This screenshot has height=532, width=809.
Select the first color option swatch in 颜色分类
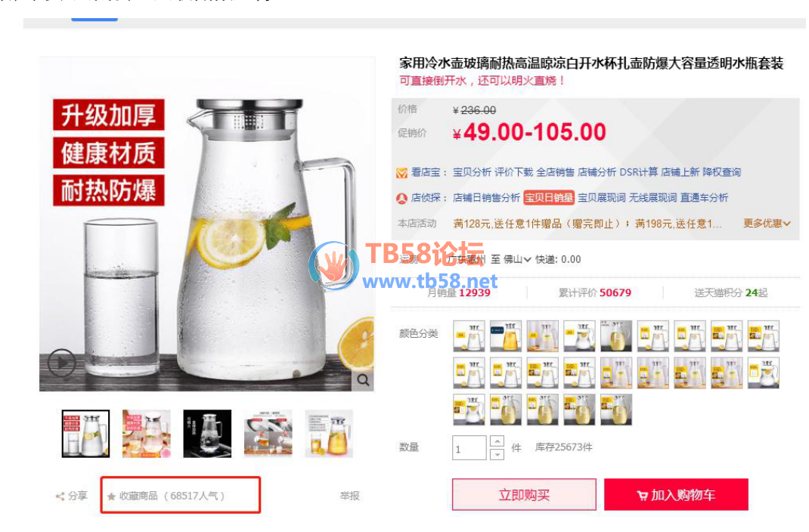tap(469, 336)
